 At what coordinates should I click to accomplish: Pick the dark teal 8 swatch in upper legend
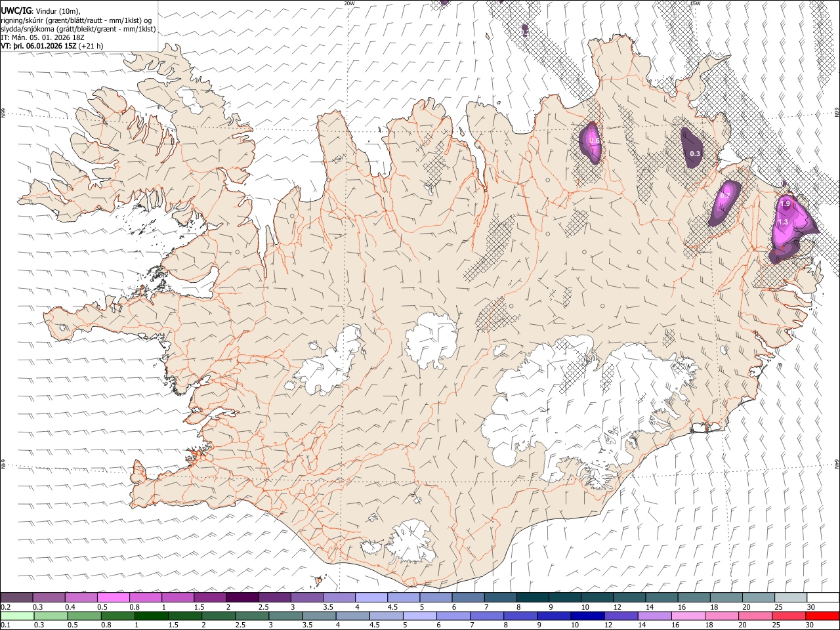click(532, 597)
